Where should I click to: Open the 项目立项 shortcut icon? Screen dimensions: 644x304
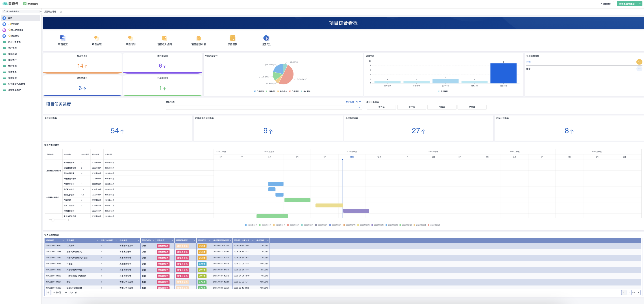[x=97, y=38]
